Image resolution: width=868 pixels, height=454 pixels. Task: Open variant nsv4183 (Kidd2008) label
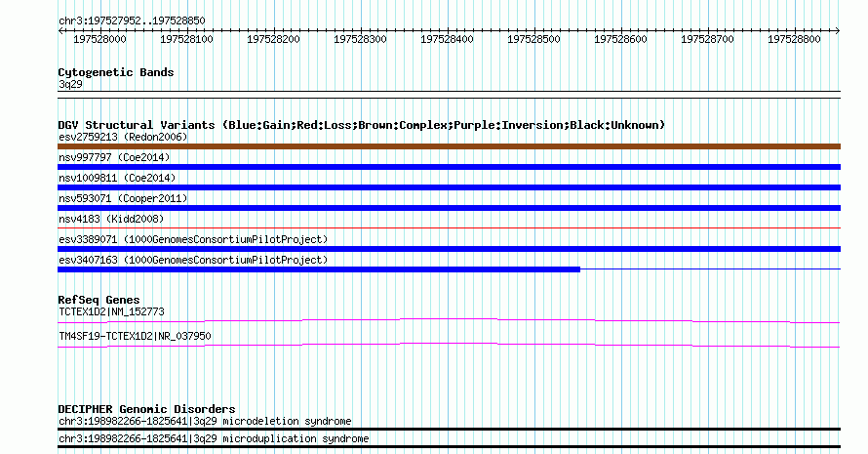[x=111, y=219]
